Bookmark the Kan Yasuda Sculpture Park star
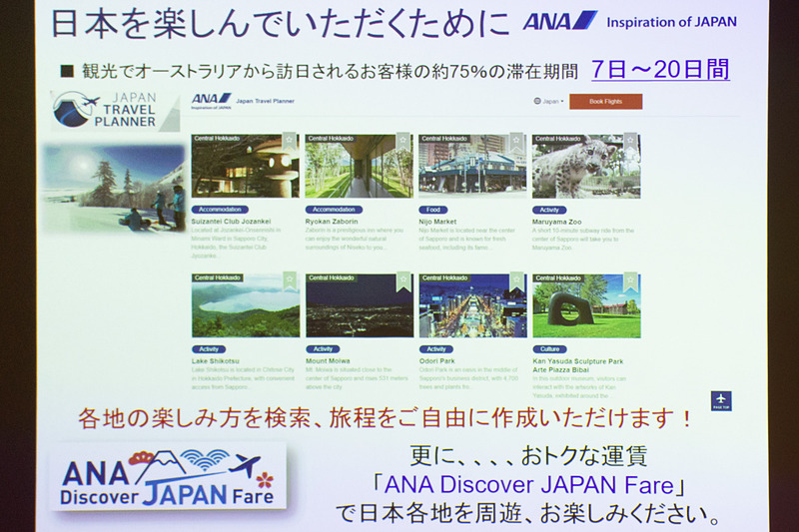The width and height of the screenshot is (799, 532). (631, 279)
